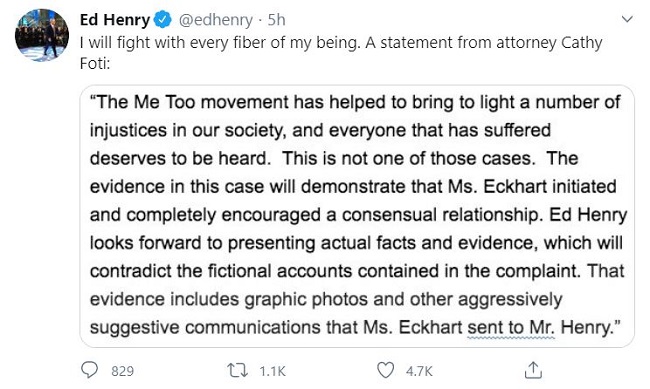Open the share tweet upload icon
This screenshot has width=650, height=389.
[x=533, y=370]
